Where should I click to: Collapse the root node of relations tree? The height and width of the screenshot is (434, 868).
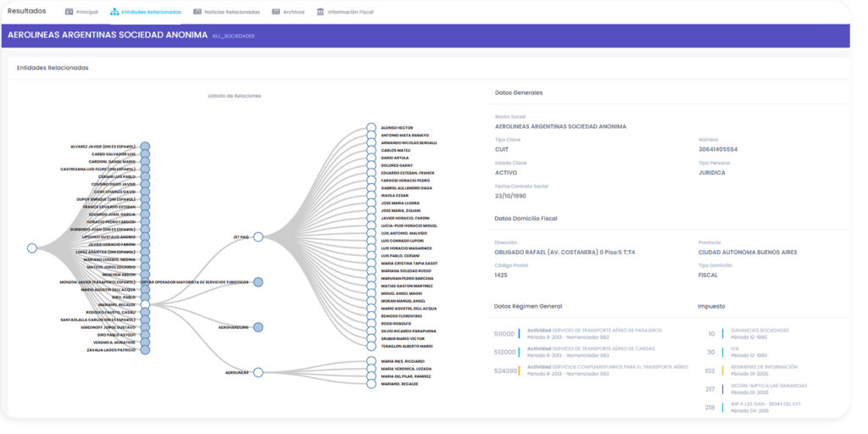31,248
